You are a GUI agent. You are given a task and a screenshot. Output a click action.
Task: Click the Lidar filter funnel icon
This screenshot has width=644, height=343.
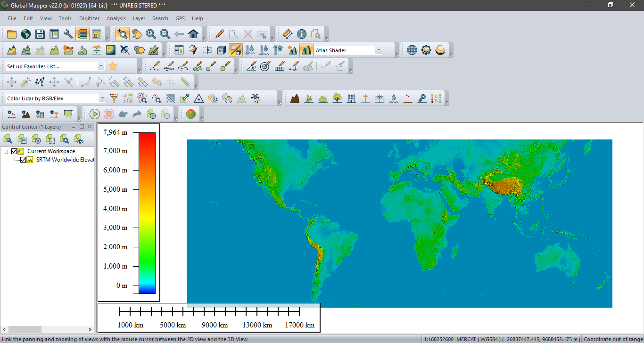tap(114, 98)
